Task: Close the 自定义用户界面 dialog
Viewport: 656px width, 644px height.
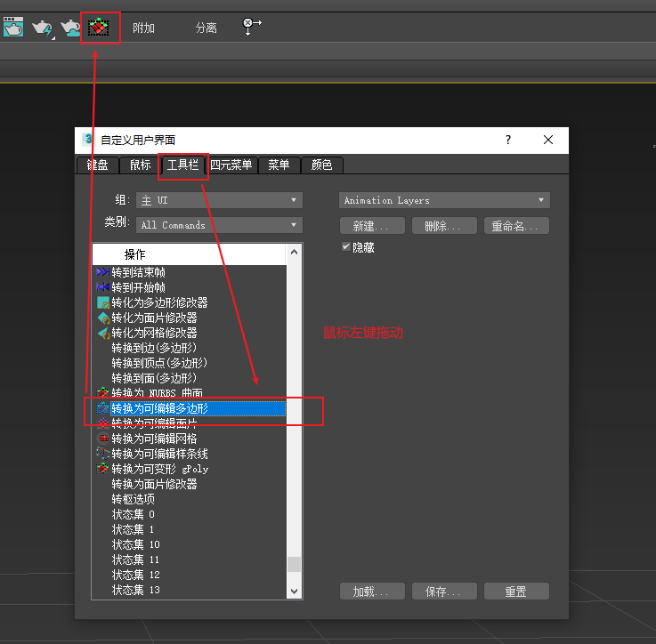Action: point(548,140)
